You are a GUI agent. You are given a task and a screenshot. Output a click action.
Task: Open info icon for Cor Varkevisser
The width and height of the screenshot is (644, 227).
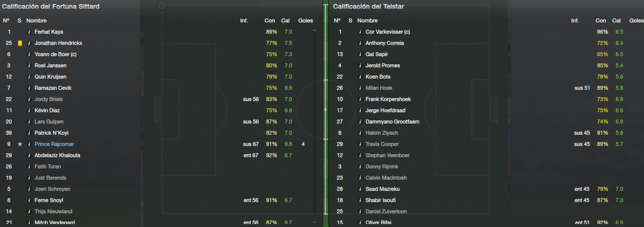(x=360, y=32)
